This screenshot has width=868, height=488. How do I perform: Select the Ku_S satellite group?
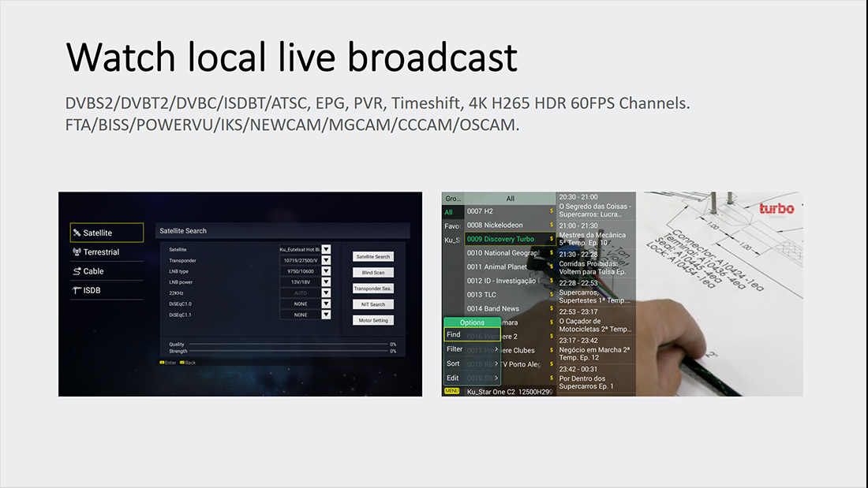[x=452, y=240]
